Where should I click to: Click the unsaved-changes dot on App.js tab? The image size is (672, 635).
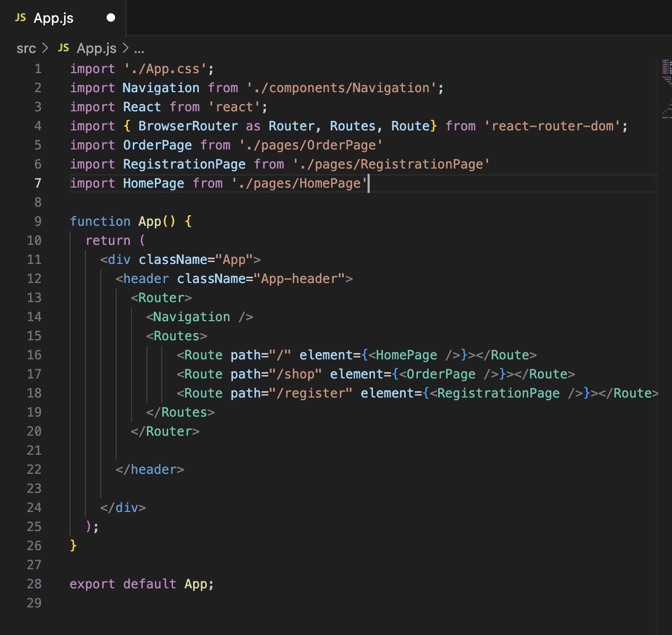click(110, 17)
